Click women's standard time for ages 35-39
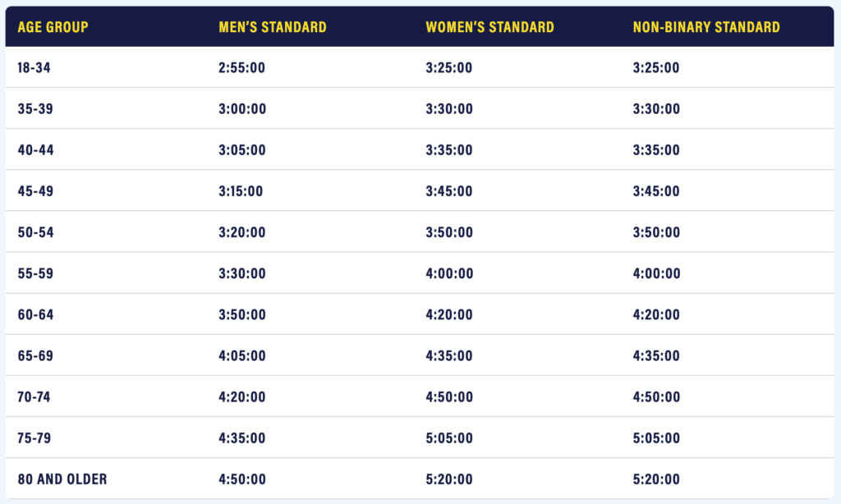The height and width of the screenshot is (504, 841). (449, 109)
